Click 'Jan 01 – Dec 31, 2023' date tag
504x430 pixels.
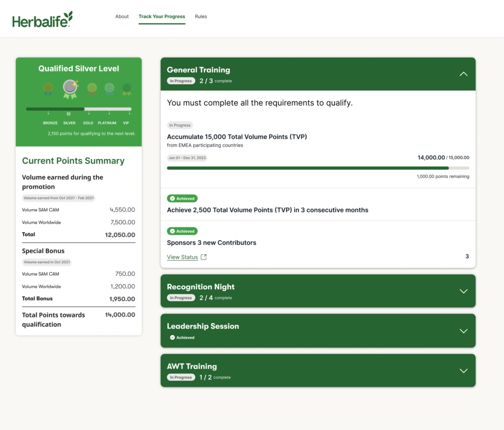(187, 158)
